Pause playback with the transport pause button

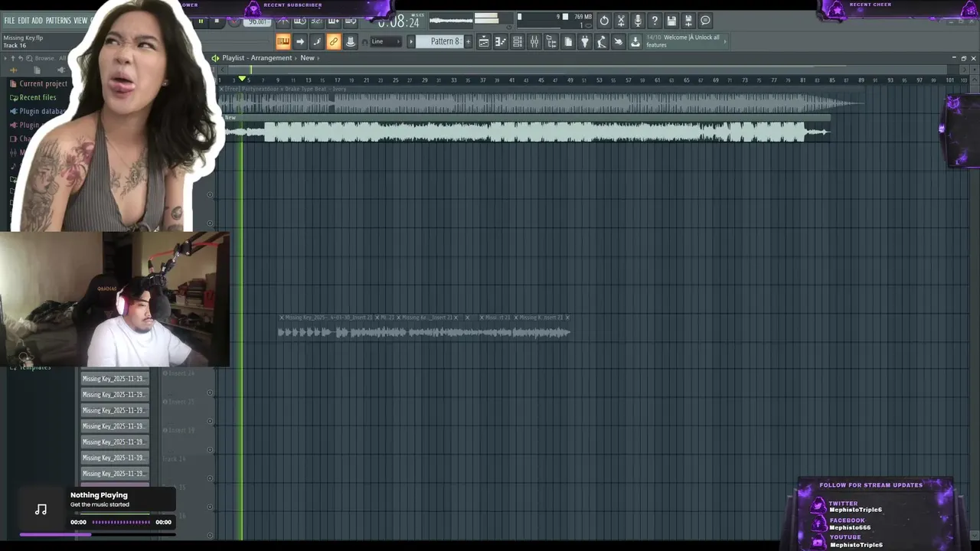click(201, 21)
